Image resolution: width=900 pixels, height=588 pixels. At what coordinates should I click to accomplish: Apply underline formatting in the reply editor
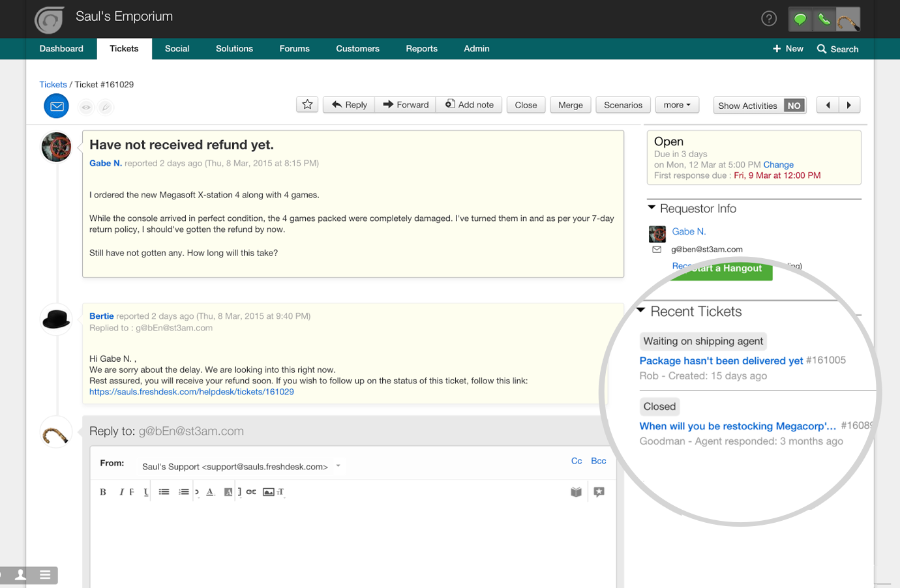pos(146,492)
